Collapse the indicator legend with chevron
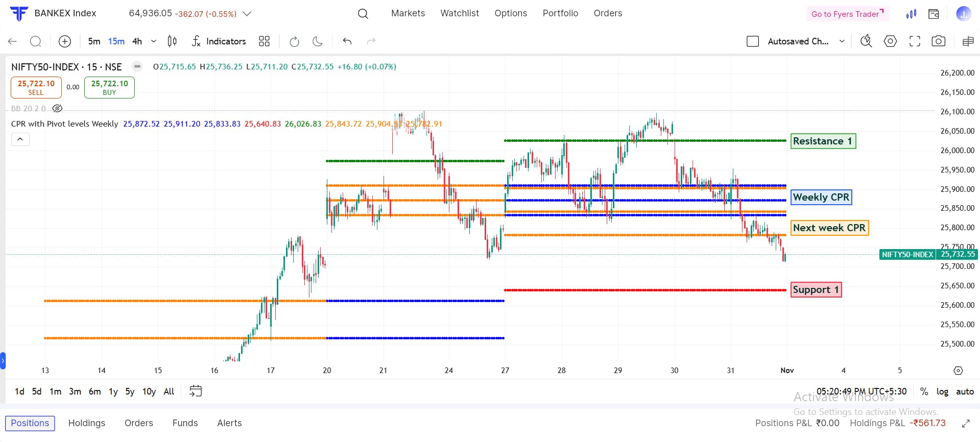980x442 pixels. point(20,139)
